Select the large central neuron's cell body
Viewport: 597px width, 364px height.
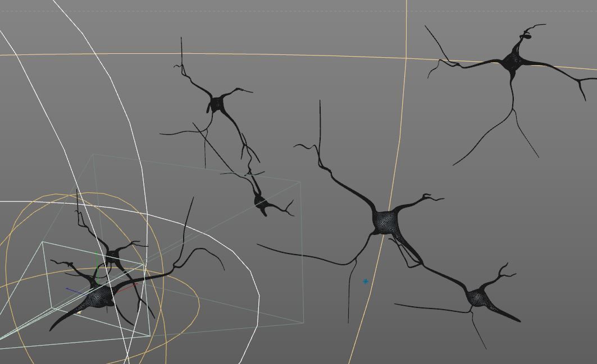(x=385, y=222)
